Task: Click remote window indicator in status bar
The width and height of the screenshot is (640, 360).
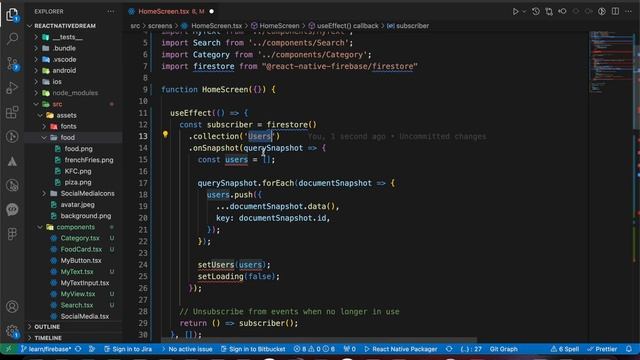Action: click(x=9, y=349)
